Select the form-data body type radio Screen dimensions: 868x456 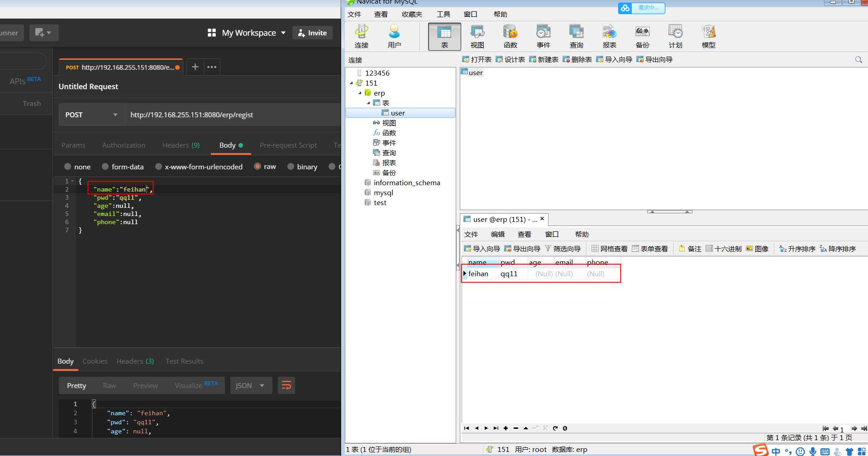point(105,167)
